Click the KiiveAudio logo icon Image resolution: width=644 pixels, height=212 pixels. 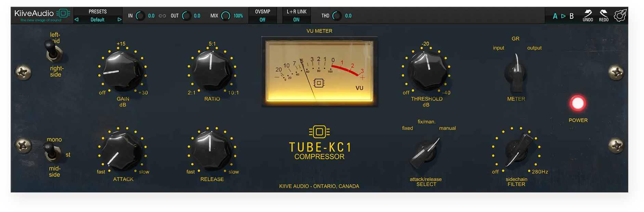[63, 13]
